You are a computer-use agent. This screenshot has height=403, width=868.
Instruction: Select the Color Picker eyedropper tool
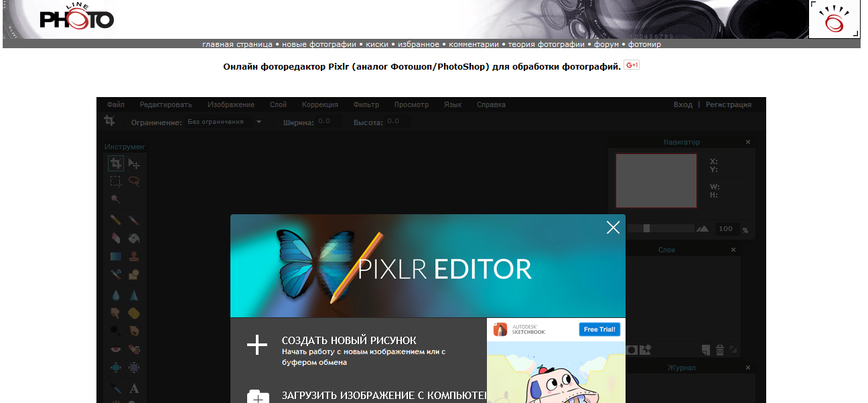coord(116,389)
